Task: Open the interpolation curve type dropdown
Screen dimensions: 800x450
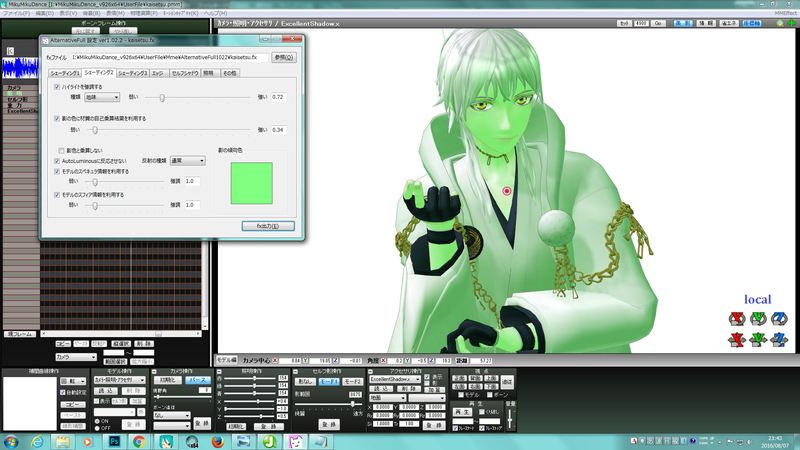Action: tap(73, 381)
